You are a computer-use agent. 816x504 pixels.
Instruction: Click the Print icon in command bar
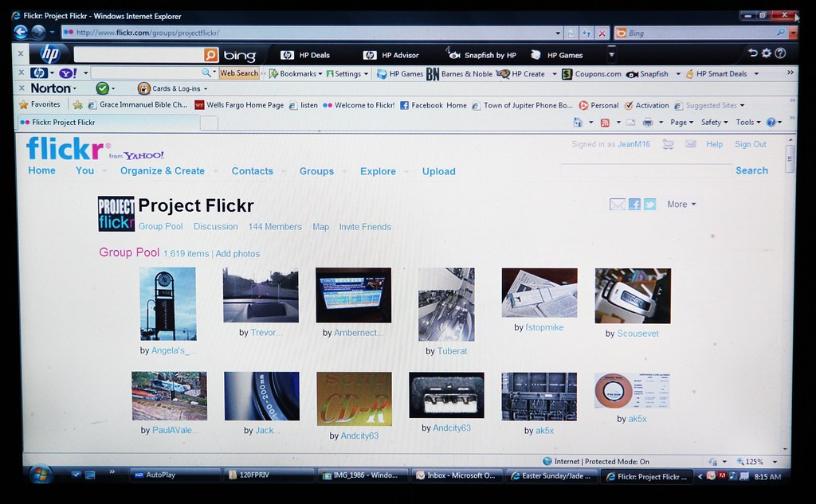[647, 123]
